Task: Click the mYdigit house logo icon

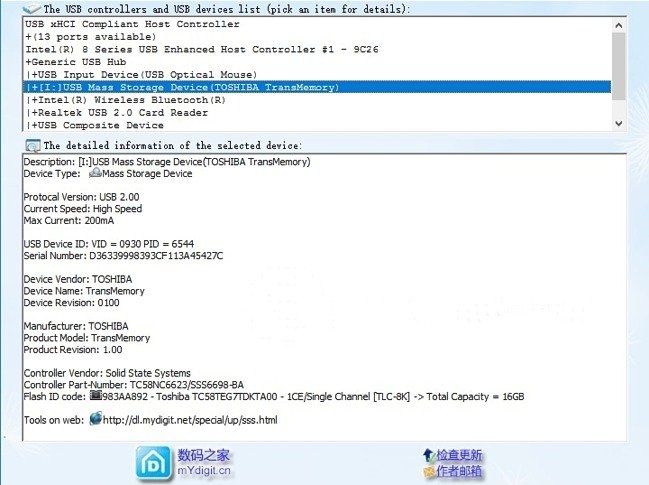Action: coord(153,463)
